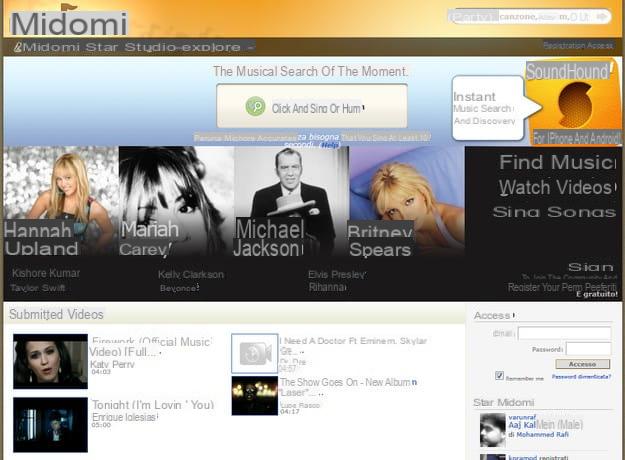This screenshot has height=460, width=625.
Task: Open the Michael Jackson artist photo
Action: coord(291,201)
